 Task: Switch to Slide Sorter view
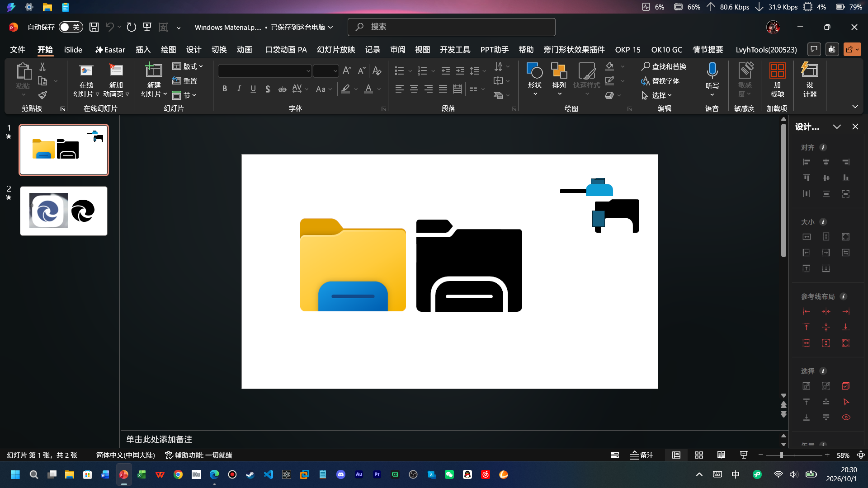click(699, 455)
